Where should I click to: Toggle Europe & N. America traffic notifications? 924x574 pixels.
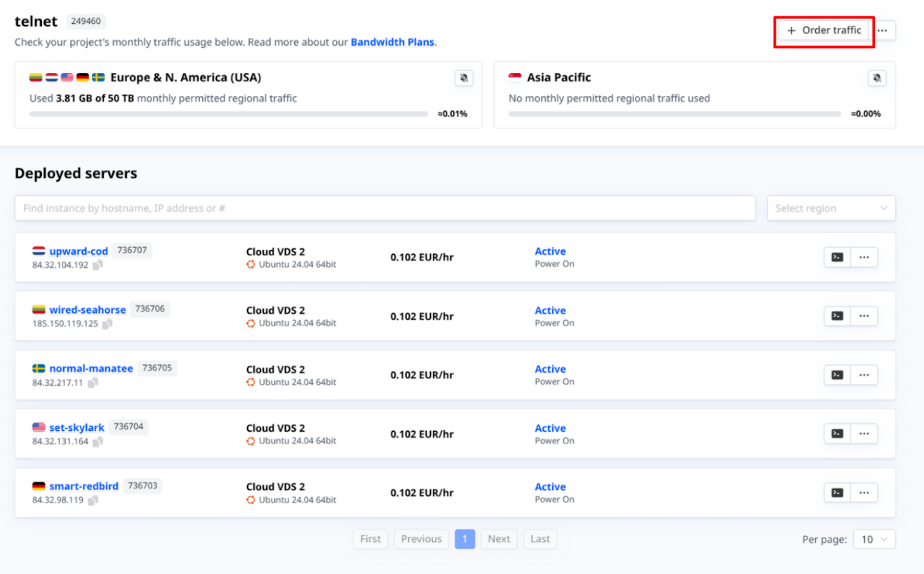[x=463, y=78]
